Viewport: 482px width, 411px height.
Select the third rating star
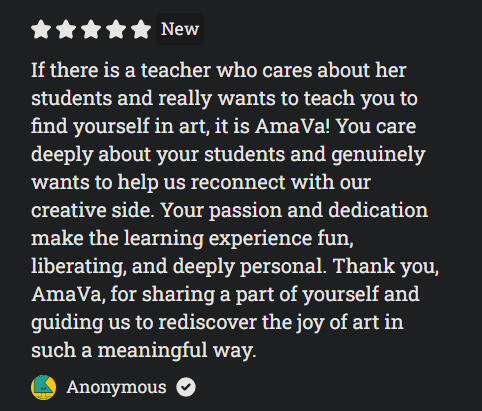[x=91, y=29]
